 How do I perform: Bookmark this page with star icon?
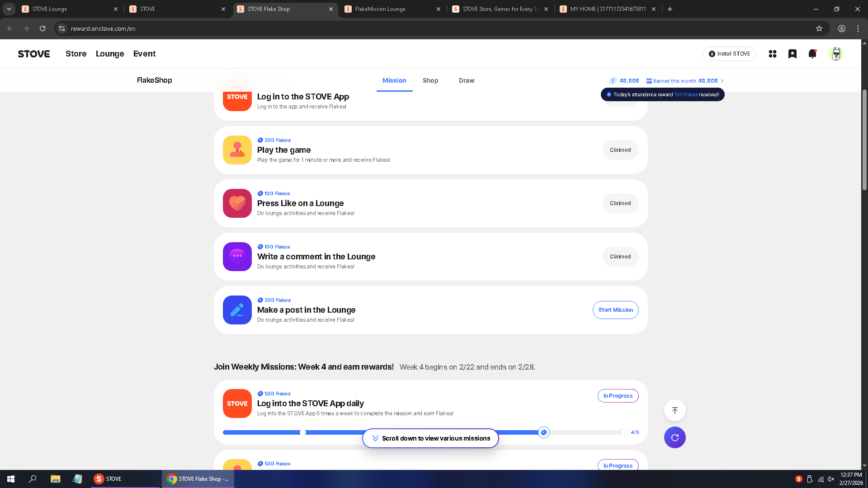click(819, 28)
